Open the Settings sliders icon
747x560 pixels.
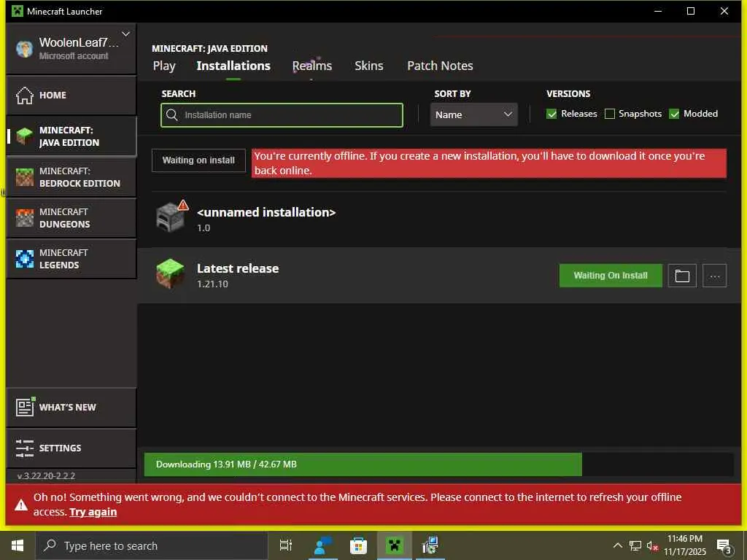(24, 448)
